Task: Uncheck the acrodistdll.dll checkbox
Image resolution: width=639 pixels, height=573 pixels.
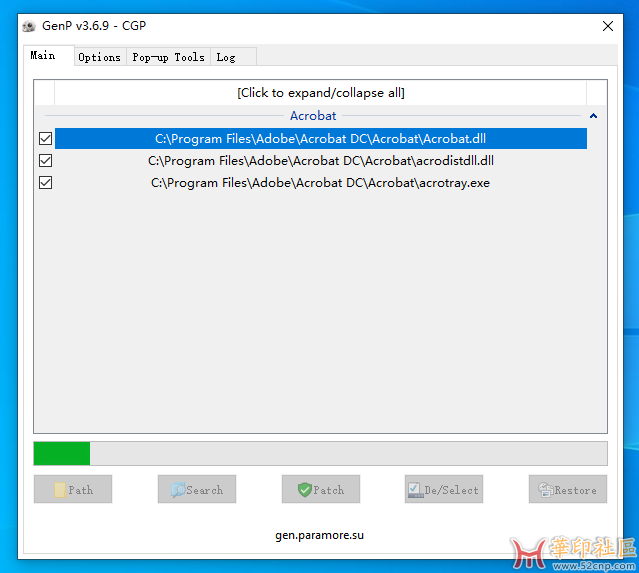Action: click(46, 161)
